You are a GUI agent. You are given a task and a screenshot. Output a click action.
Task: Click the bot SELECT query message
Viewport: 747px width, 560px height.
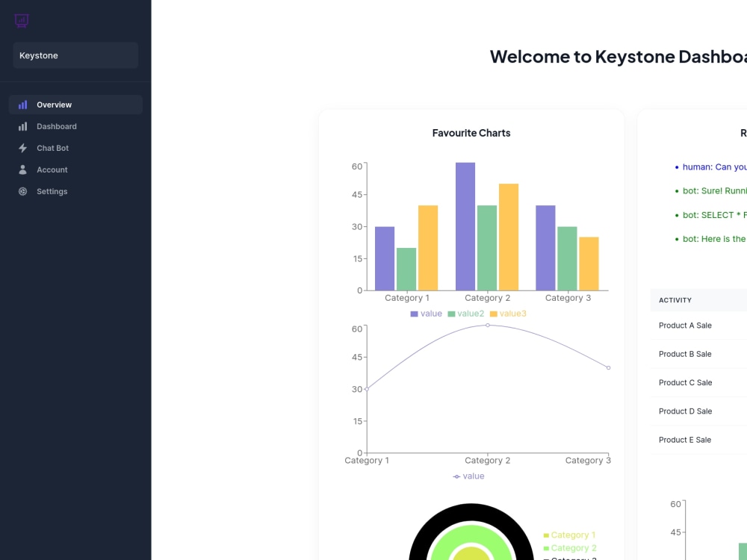point(714,215)
